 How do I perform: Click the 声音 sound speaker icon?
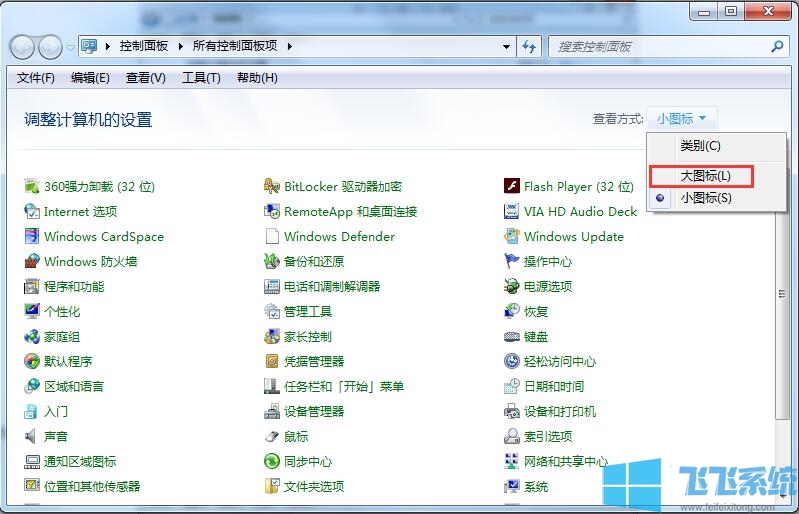(32, 437)
